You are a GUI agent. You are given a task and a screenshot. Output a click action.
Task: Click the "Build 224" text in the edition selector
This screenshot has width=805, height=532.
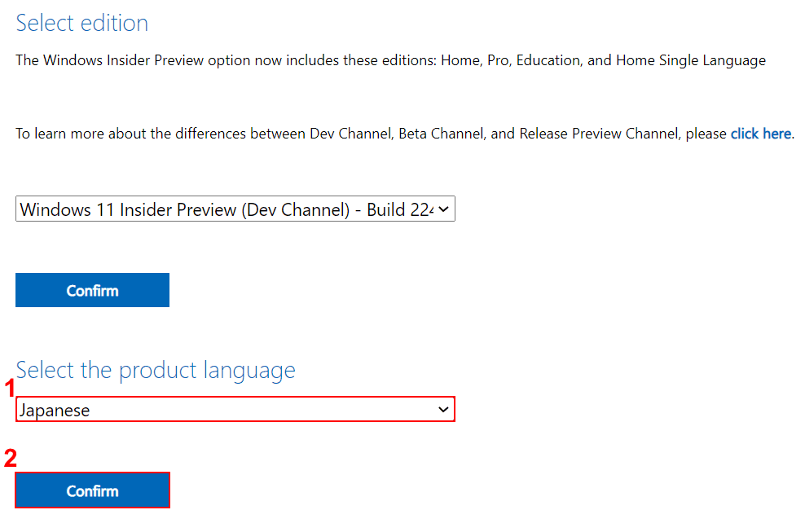click(x=398, y=209)
